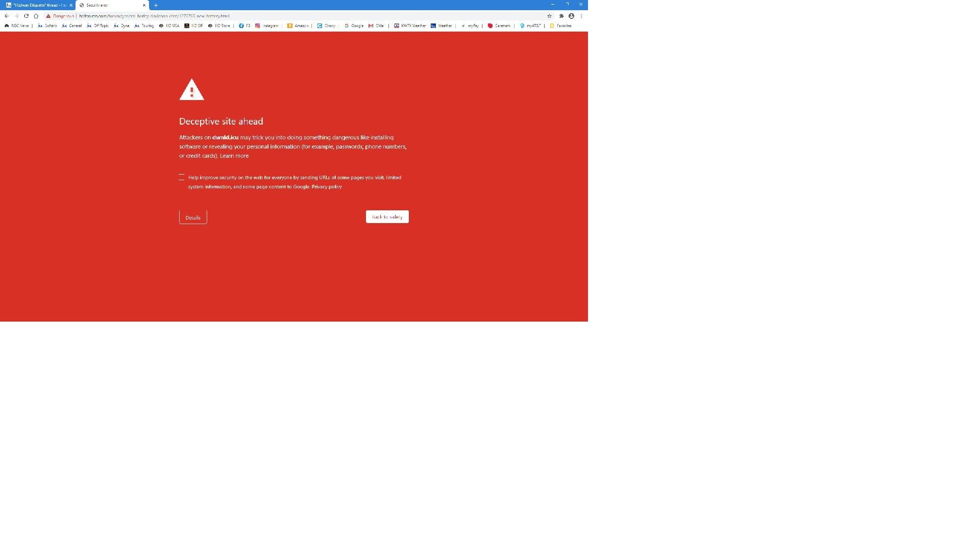Screen dimensions: 980x536
Task: Open the Instagram bookmark
Action: [267, 26]
